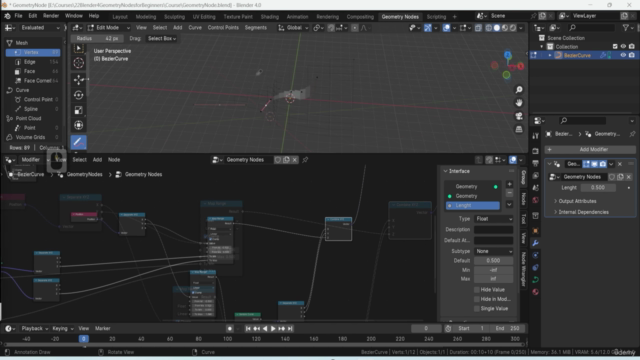Enable the Hide Value checkbox
Viewport: 640px width, 360px height.
pyautogui.click(x=477, y=290)
